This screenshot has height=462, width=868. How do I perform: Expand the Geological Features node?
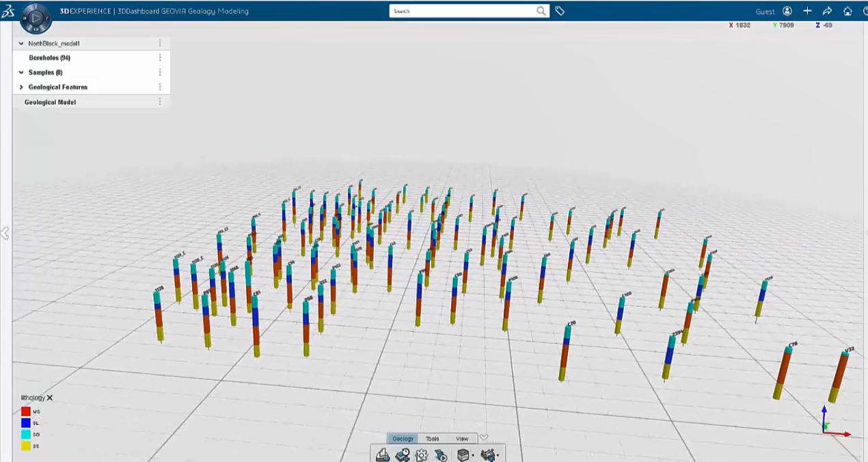click(x=21, y=87)
